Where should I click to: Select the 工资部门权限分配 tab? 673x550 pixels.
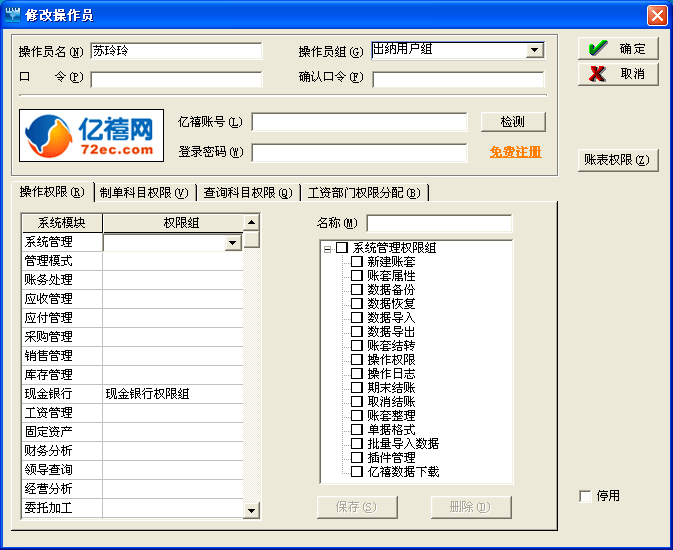pyautogui.click(x=363, y=193)
